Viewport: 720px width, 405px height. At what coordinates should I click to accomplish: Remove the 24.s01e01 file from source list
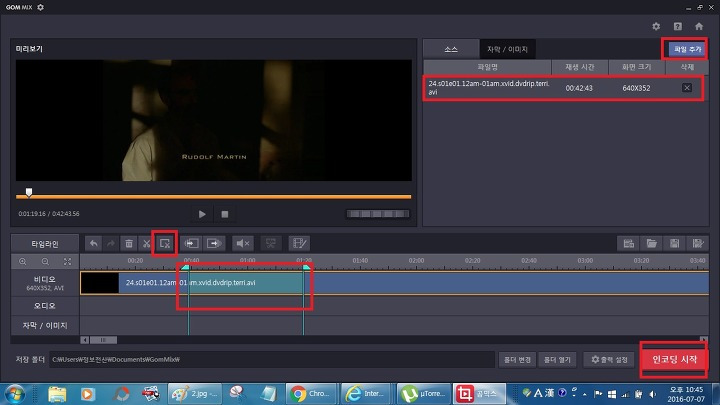tap(687, 88)
